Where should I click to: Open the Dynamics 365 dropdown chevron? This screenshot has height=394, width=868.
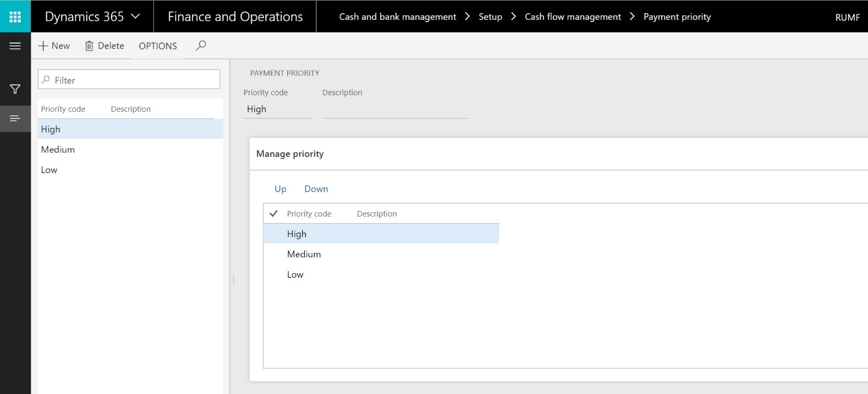click(136, 17)
